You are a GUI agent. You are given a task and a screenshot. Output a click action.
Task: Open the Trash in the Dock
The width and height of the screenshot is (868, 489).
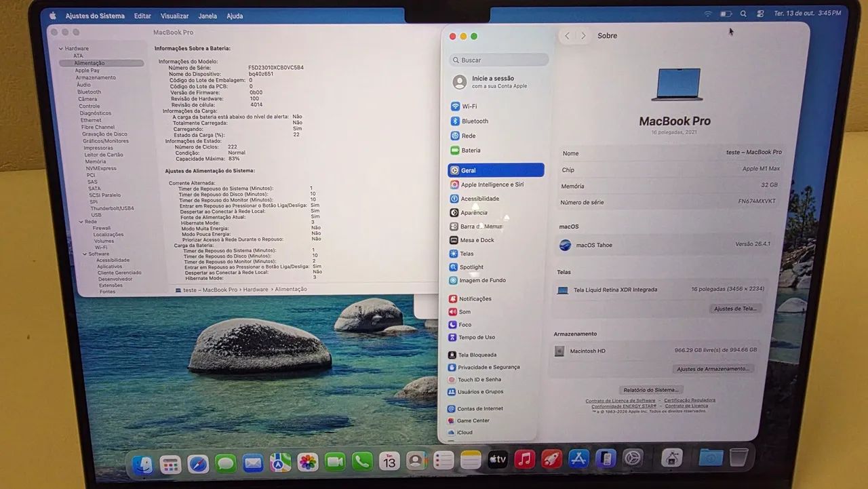tap(738, 458)
